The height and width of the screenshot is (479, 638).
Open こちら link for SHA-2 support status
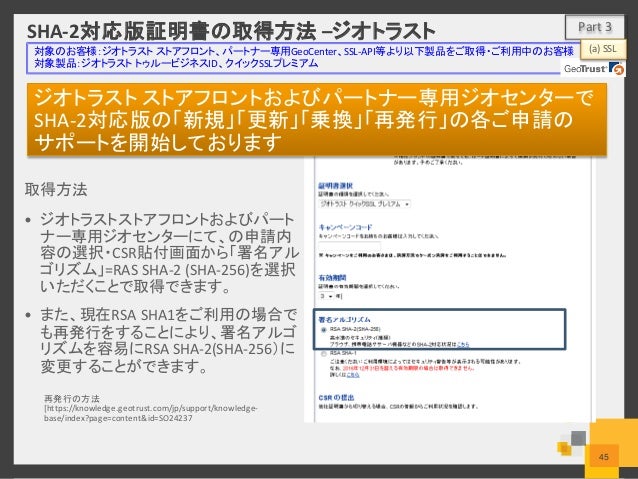click(463, 344)
